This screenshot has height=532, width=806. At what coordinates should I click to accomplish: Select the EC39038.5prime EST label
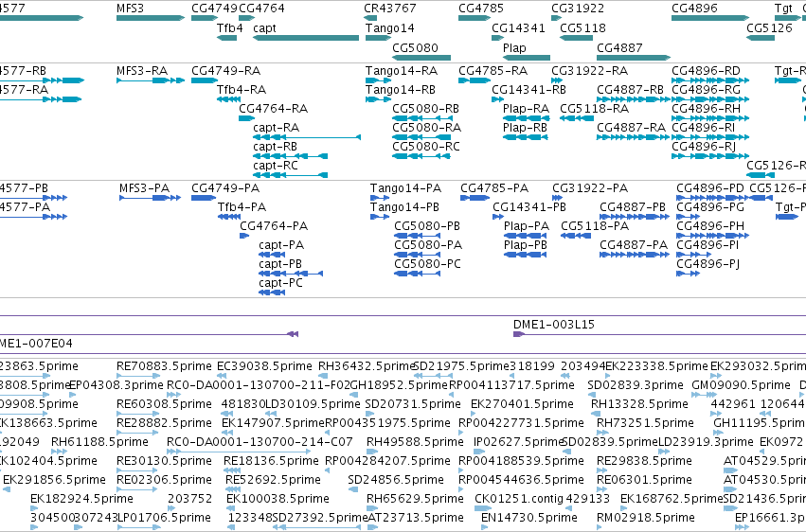[x=264, y=366]
